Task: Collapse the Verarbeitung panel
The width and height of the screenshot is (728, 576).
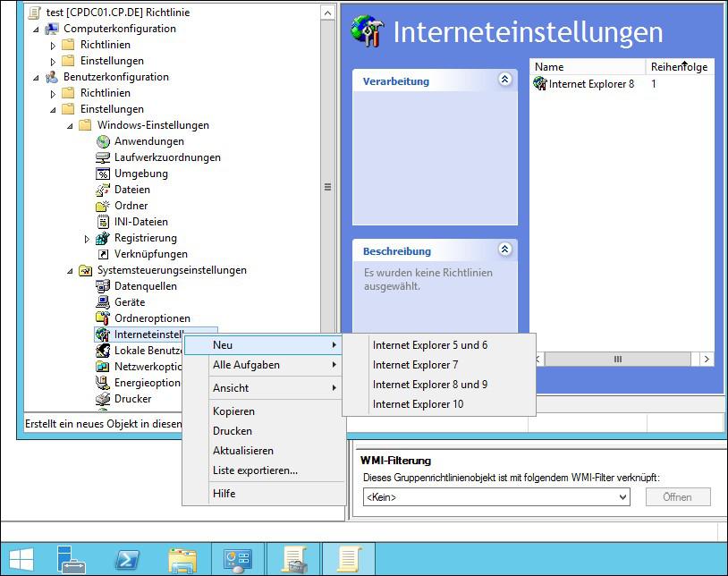Action: pyautogui.click(x=504, y=80)
